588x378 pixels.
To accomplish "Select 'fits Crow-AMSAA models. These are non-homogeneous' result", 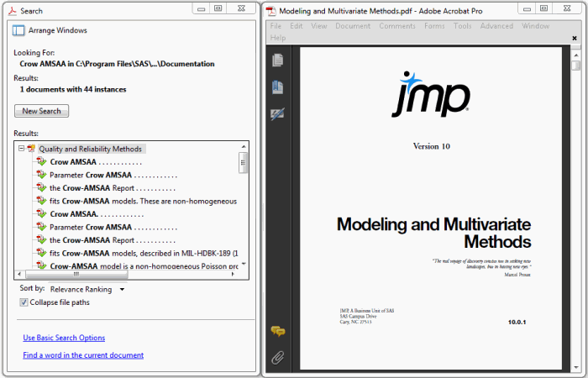I will pyautogui.click(x=144, y=201).
